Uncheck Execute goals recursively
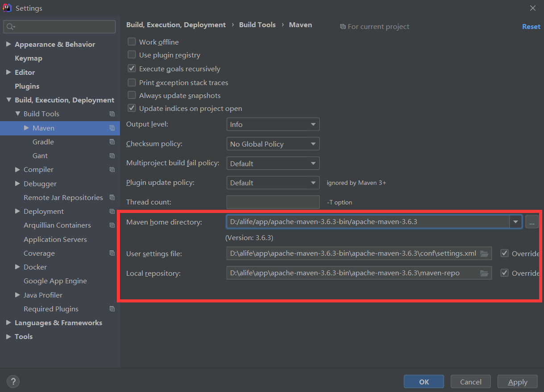 (x=132, y=69)
